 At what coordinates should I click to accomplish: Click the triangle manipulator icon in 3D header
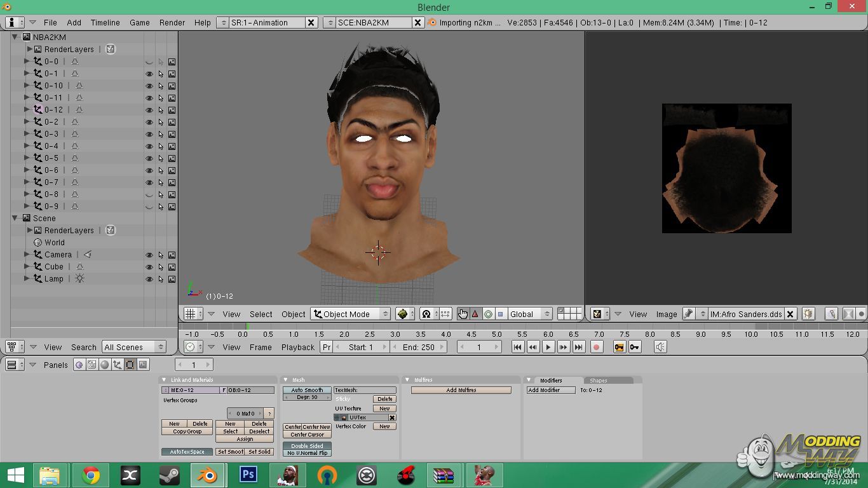[x=475, y=314]
